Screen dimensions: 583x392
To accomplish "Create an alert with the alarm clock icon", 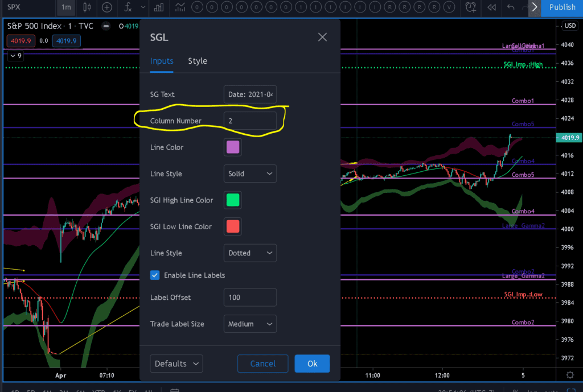I will 471,7.
